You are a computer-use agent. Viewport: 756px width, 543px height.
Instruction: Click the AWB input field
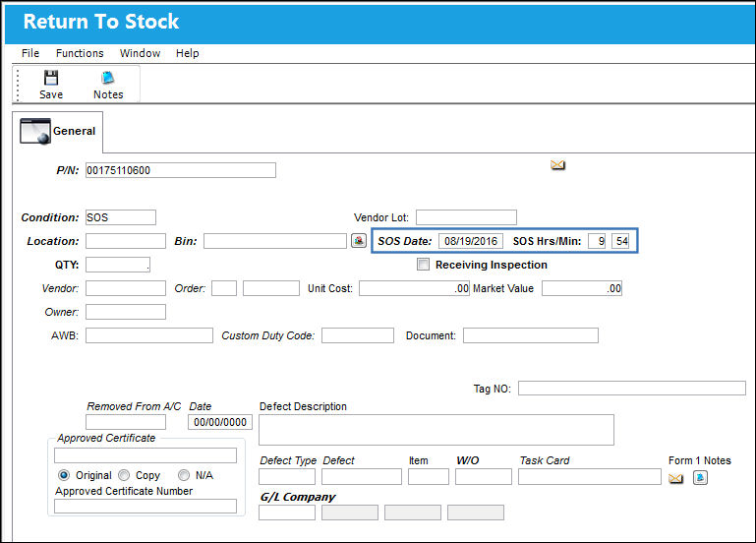(x=149, y=335)
